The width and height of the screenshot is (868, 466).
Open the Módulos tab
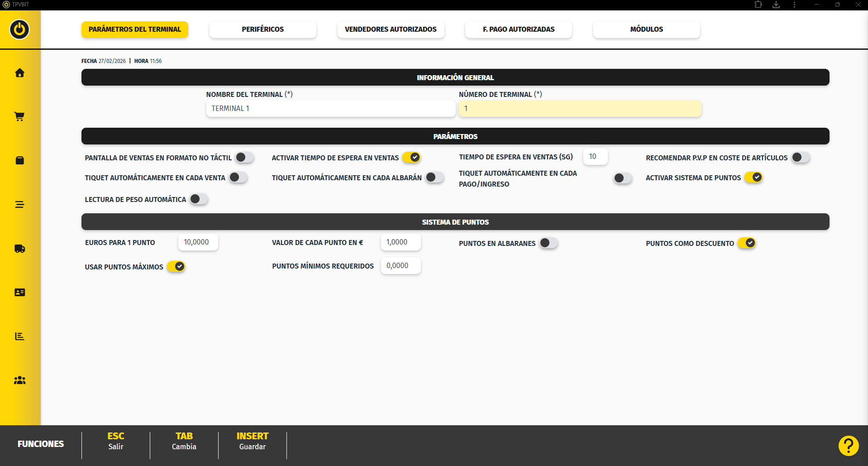646,29
